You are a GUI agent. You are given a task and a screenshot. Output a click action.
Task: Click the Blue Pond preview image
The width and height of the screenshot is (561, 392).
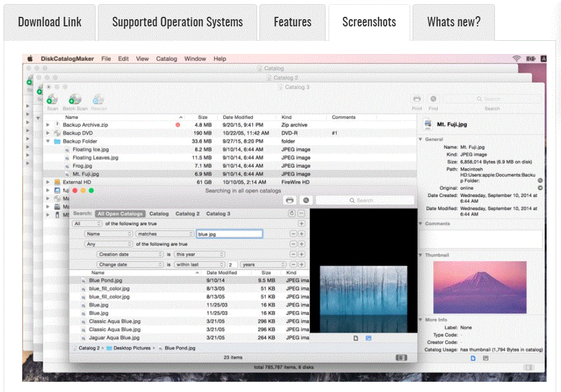coord(363,299)
